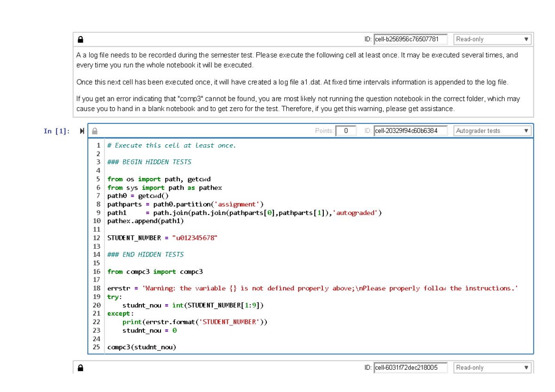Image resolution: width=555 pixels, height=392 pixels.
Task: Place cursor on the from compc3 import line
Action: 155,271
